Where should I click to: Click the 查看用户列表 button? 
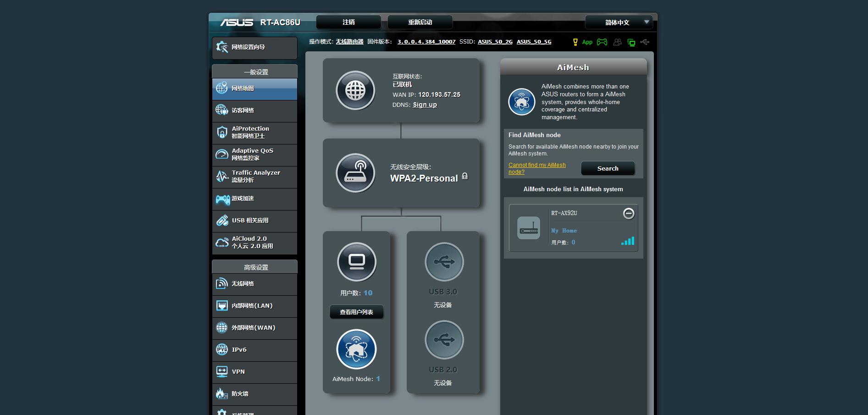pos(356,312)
